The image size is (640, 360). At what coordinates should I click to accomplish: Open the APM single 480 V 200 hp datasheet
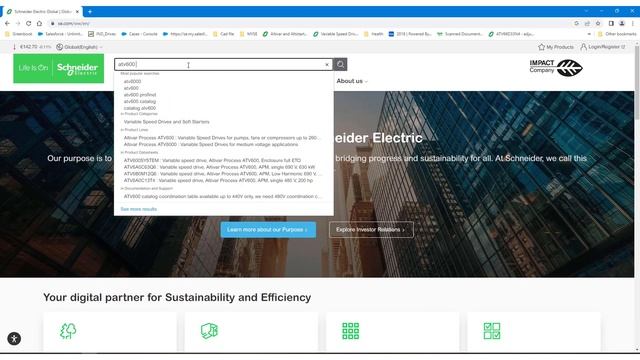pos(218,180)
